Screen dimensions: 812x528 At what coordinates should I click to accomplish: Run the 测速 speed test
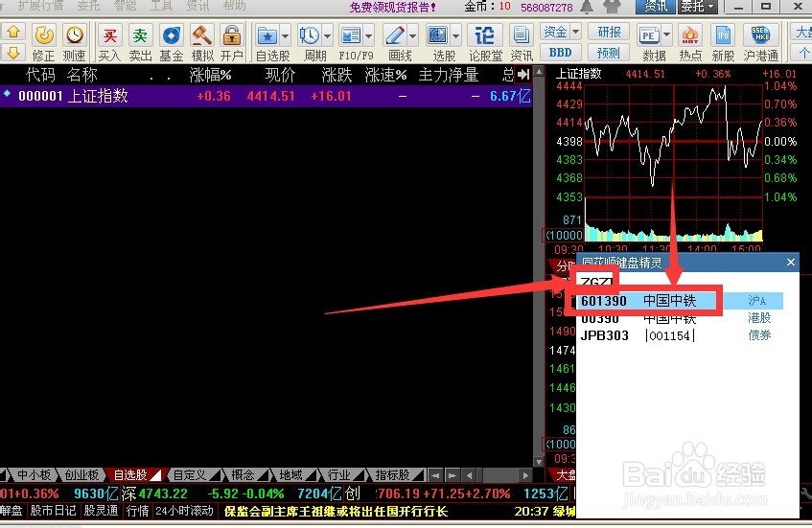click(75, 42)
